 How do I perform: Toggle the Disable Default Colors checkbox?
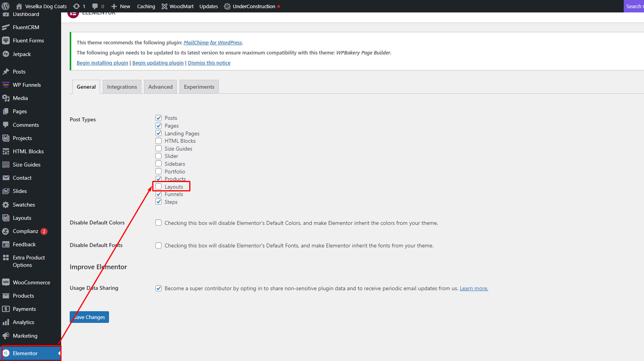tap(158, 223)
